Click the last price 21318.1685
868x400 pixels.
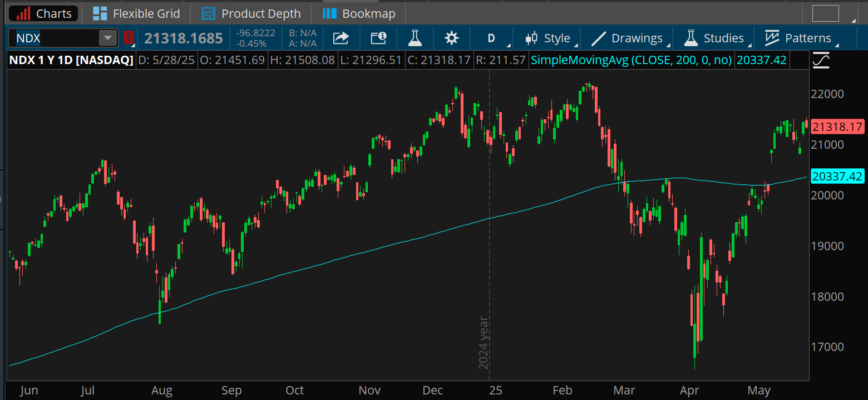point(184,38)
